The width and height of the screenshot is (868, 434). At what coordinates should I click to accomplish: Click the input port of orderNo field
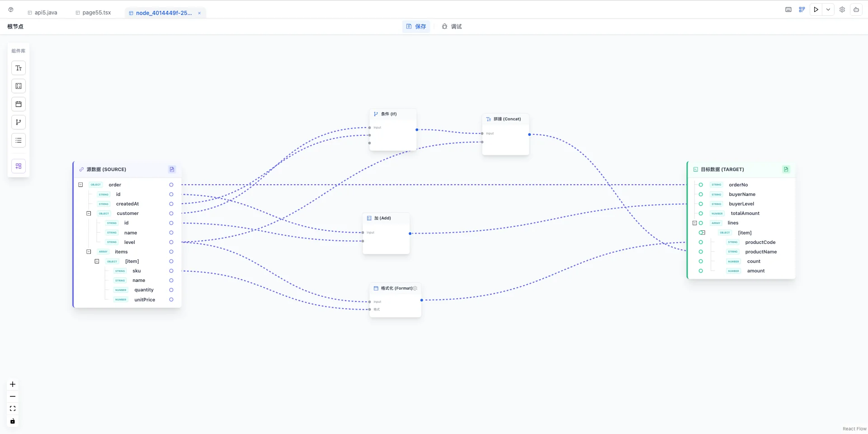(701, 185)
